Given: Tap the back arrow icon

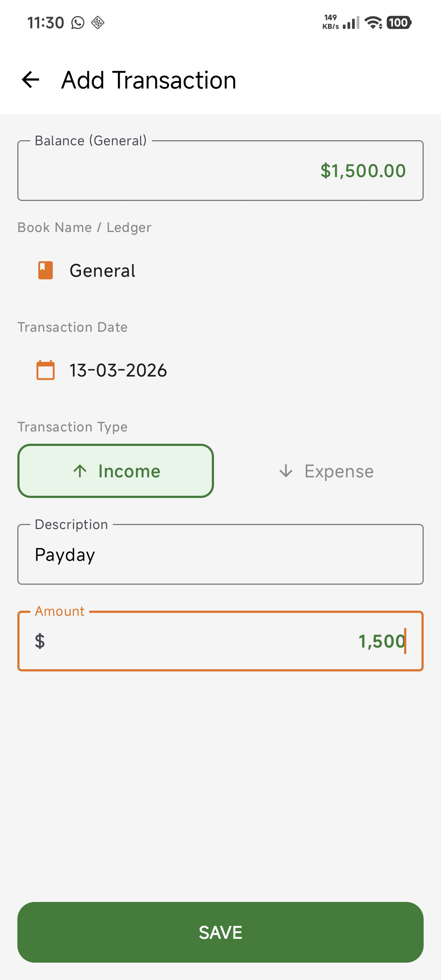Looking at the screenshot, I should [30, 80].
